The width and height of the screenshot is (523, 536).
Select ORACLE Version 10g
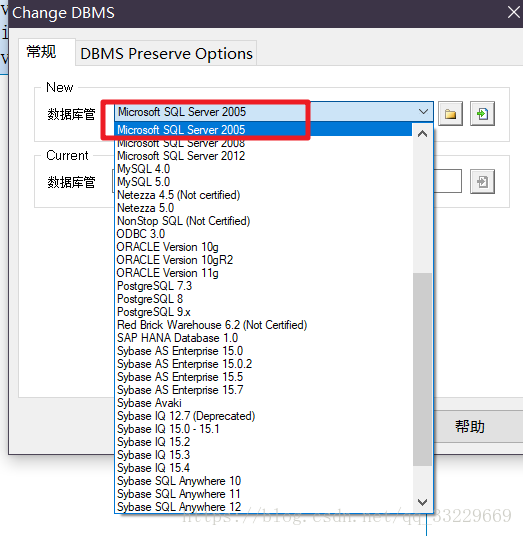263,247
